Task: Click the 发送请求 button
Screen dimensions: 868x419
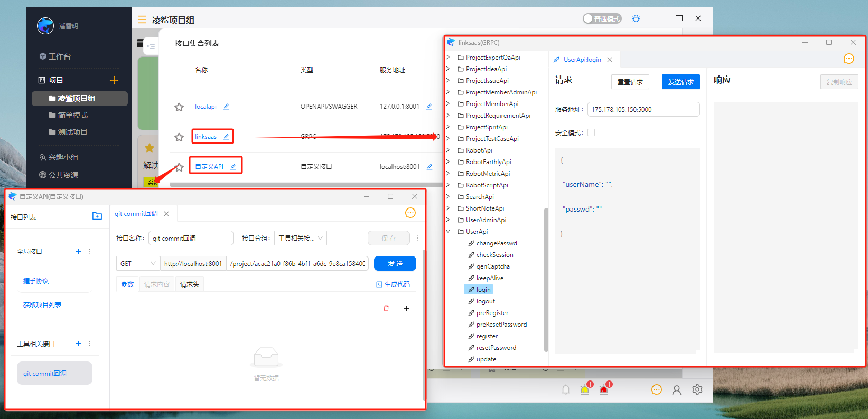Action: (680, 82)
